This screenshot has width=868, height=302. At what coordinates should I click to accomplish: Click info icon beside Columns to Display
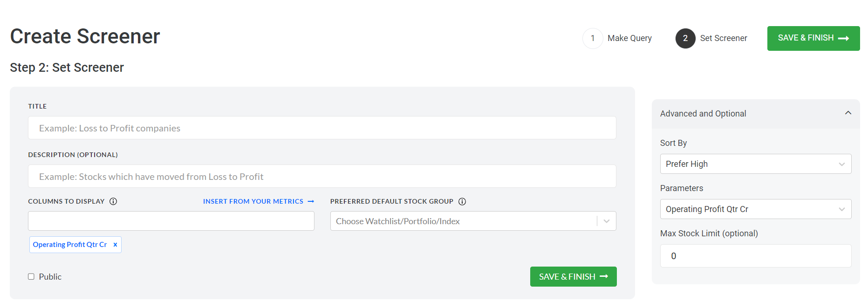pyautogui.click(x=113, y=201)
